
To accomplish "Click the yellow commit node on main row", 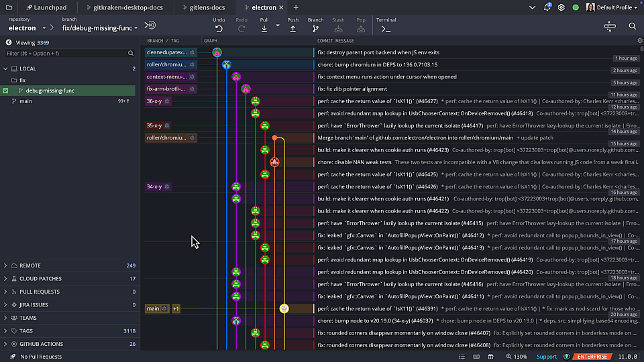I will coord(284,308).
